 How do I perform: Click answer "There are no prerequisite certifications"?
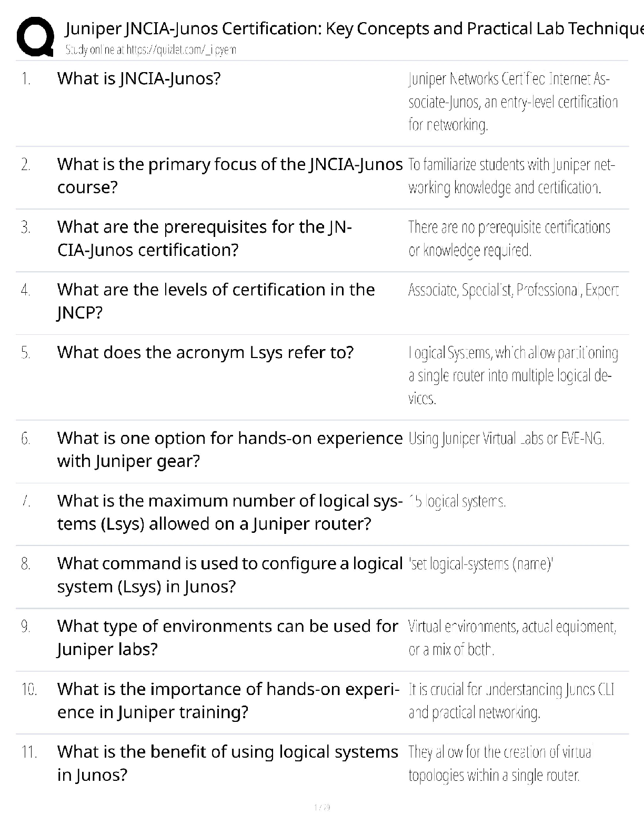point(509,239)
